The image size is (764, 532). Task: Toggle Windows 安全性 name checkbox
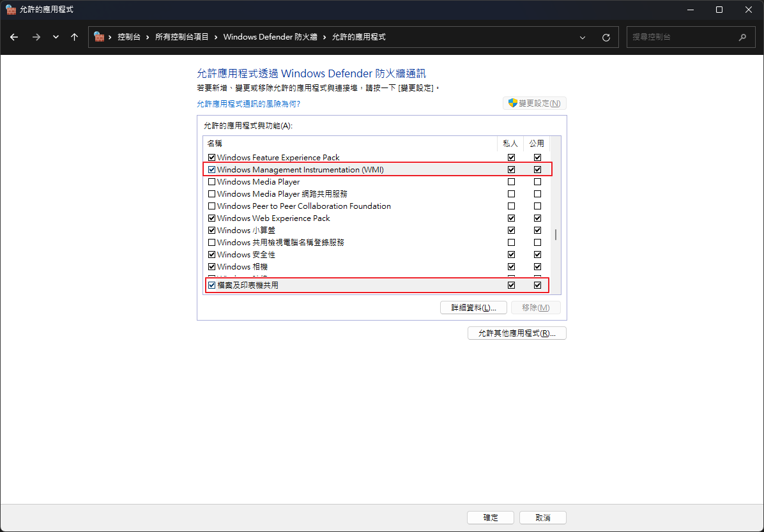211,255
